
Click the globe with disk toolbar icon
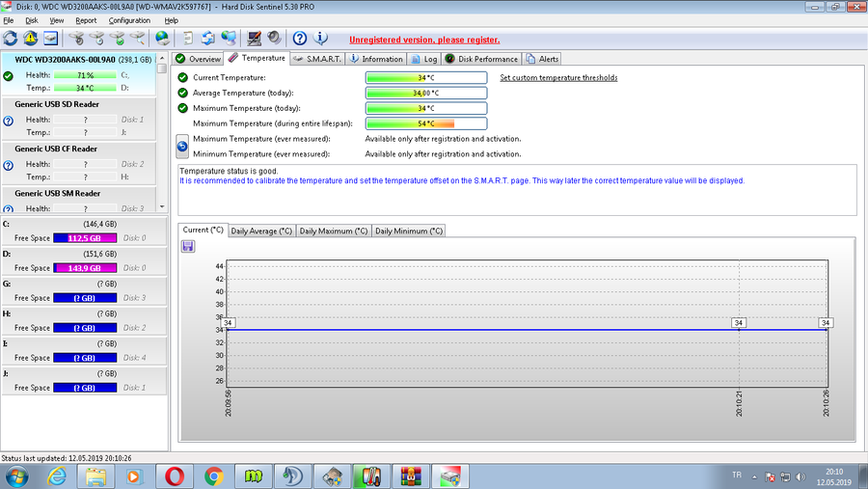click(162, 39)
